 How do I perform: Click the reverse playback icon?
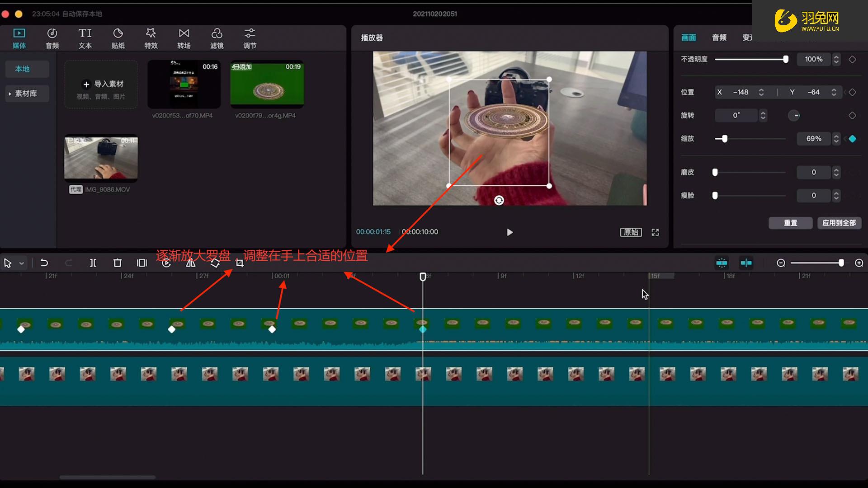[x=166, y=263]
